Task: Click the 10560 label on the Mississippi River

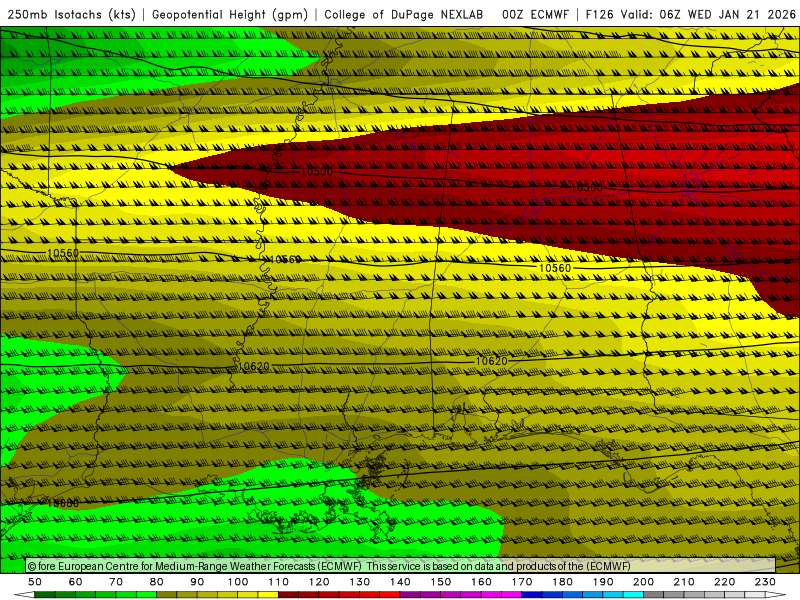Action: click(x=285, y=260)
